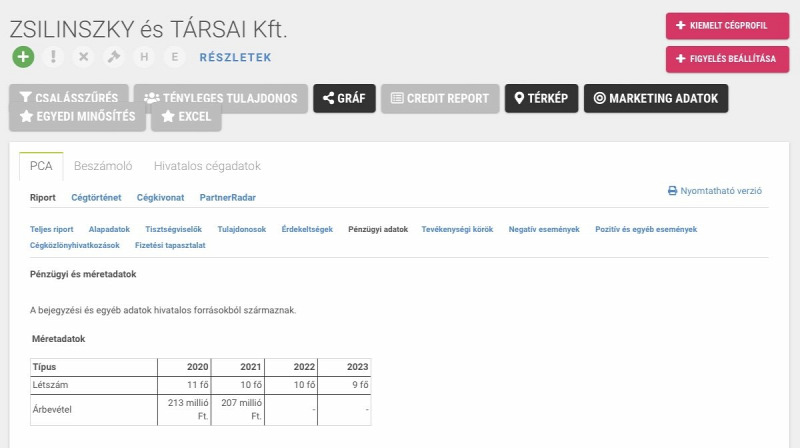Viewport: 800px width, 448px height.
Task: Go to the Tulajdonosok section
Action: coord(242,229)
